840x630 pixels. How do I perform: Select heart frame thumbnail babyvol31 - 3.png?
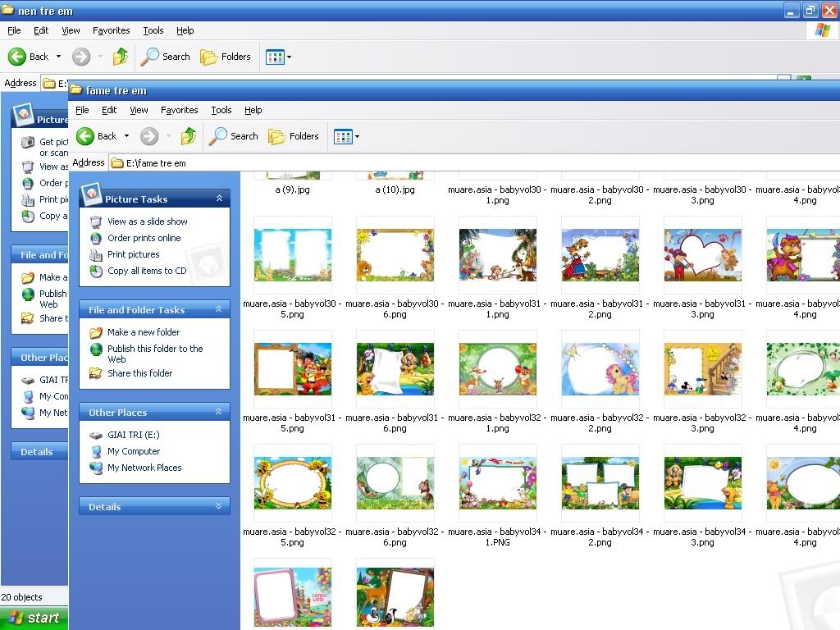pos(703,256)
